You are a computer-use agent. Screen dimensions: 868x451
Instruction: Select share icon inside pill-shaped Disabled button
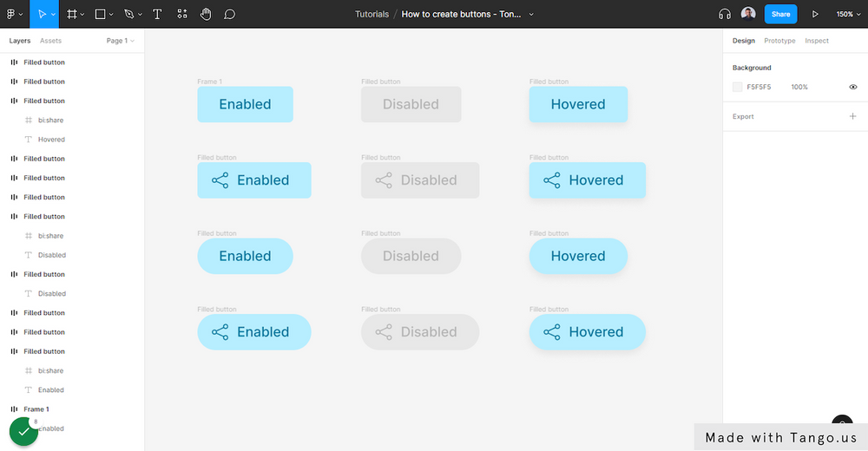pos(384,332)
